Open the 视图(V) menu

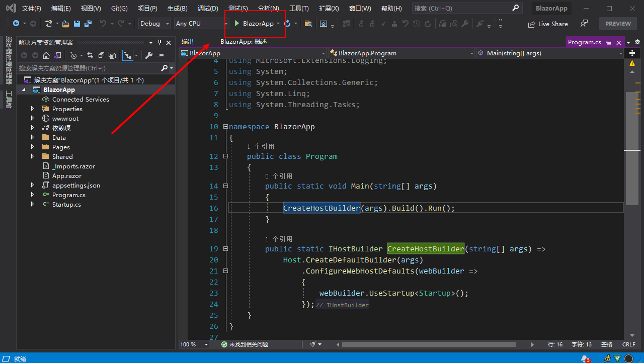tap(91, 9)
